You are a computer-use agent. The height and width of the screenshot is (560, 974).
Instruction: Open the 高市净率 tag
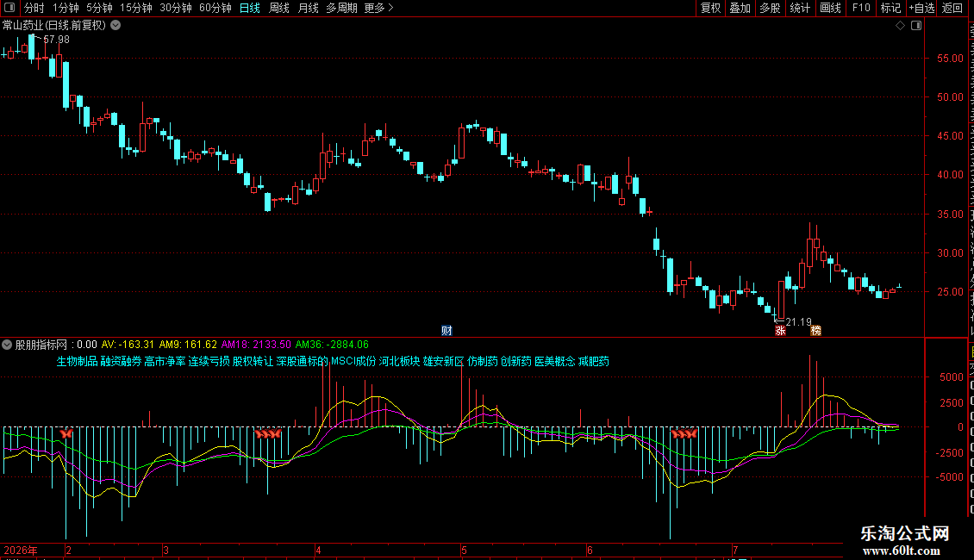(x=165, y=361)
